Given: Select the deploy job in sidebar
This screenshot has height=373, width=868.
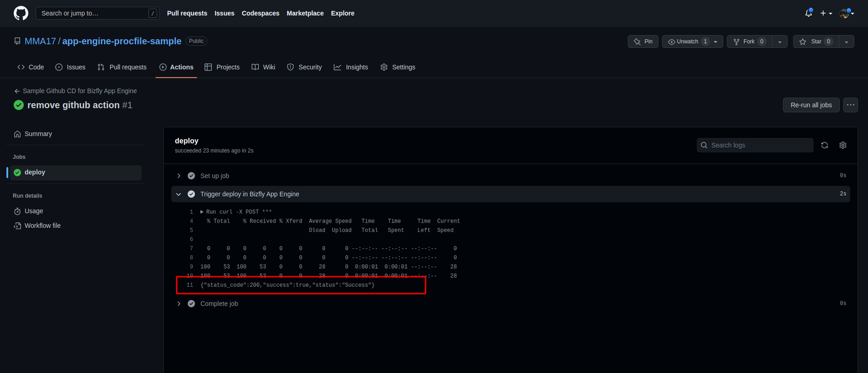Looking at the screenshot, I should 75,173.
